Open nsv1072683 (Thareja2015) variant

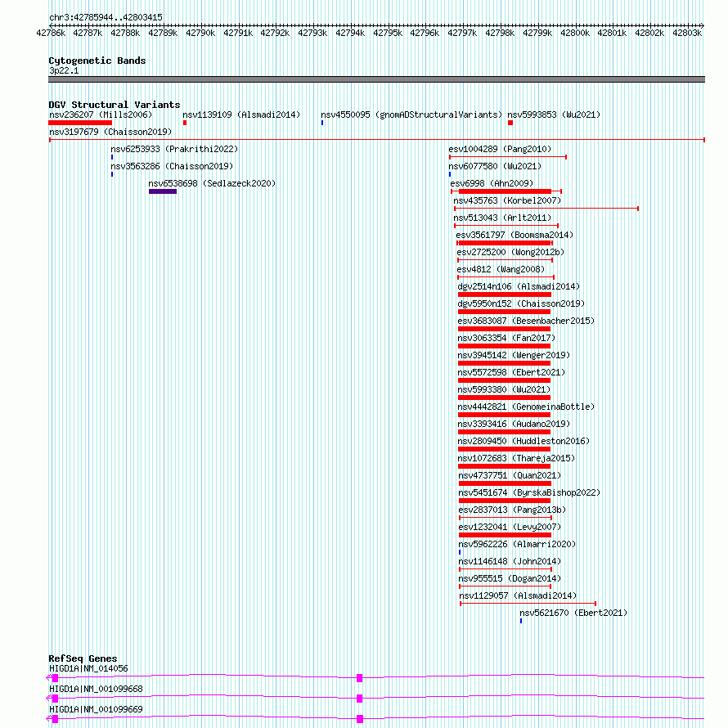pos(516,458)
